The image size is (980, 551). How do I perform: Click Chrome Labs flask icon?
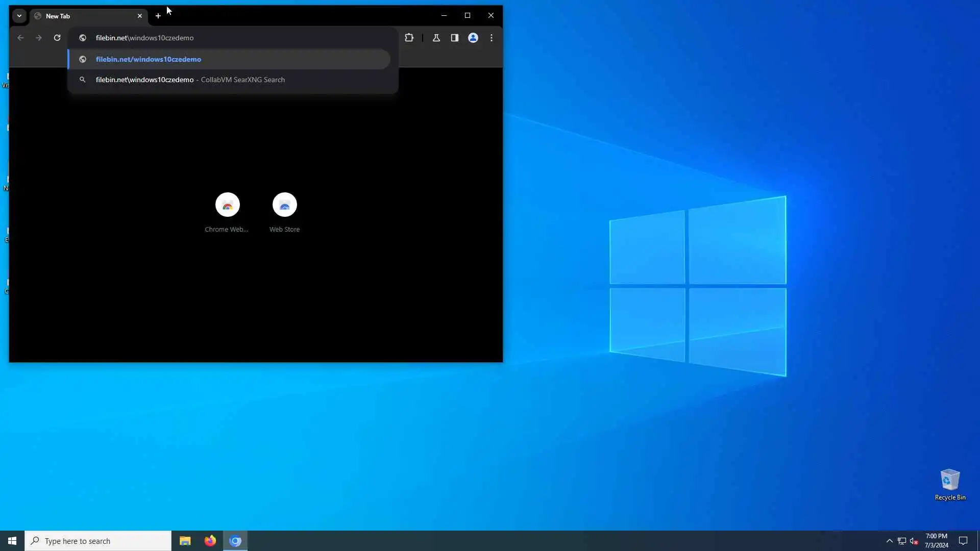click(x=436, y=38)
